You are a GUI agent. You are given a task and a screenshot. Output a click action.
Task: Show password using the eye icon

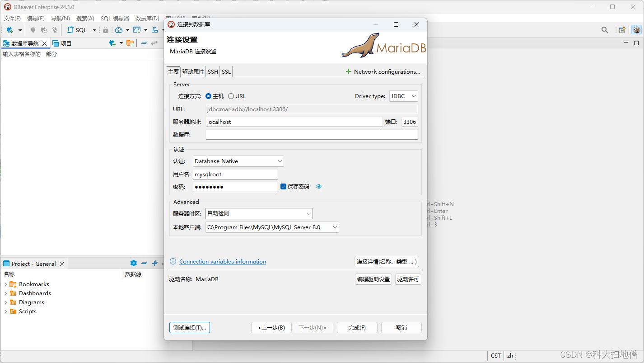319,187
